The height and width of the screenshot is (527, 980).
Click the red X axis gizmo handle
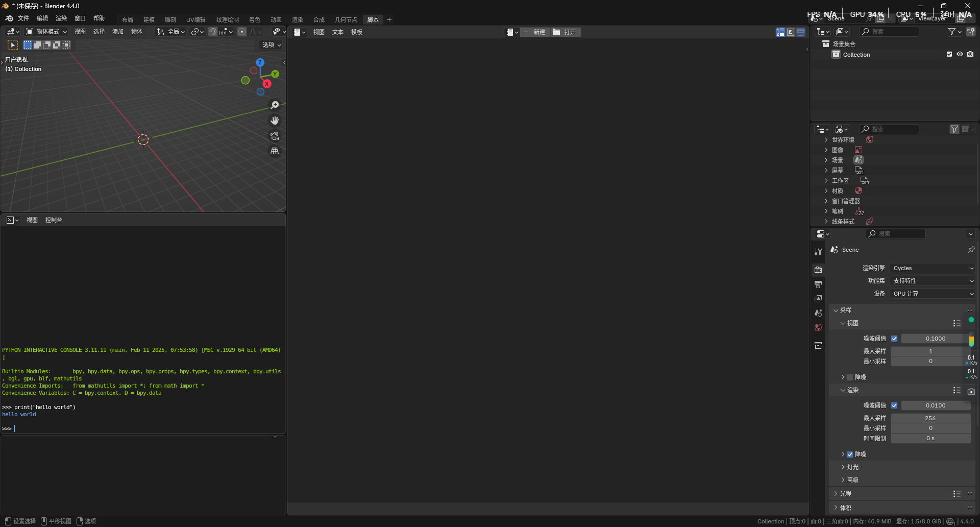coord(266,84)
